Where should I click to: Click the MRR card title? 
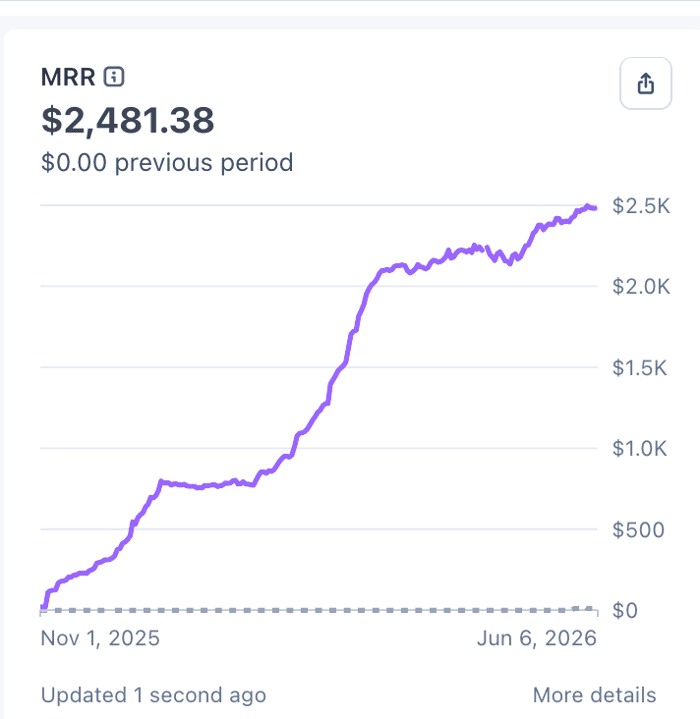point(68,77)
